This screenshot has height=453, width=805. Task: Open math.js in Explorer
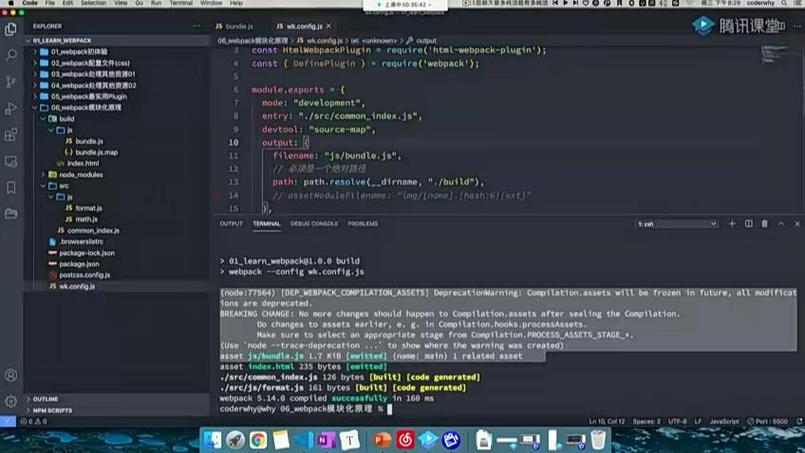coord(86,219)
